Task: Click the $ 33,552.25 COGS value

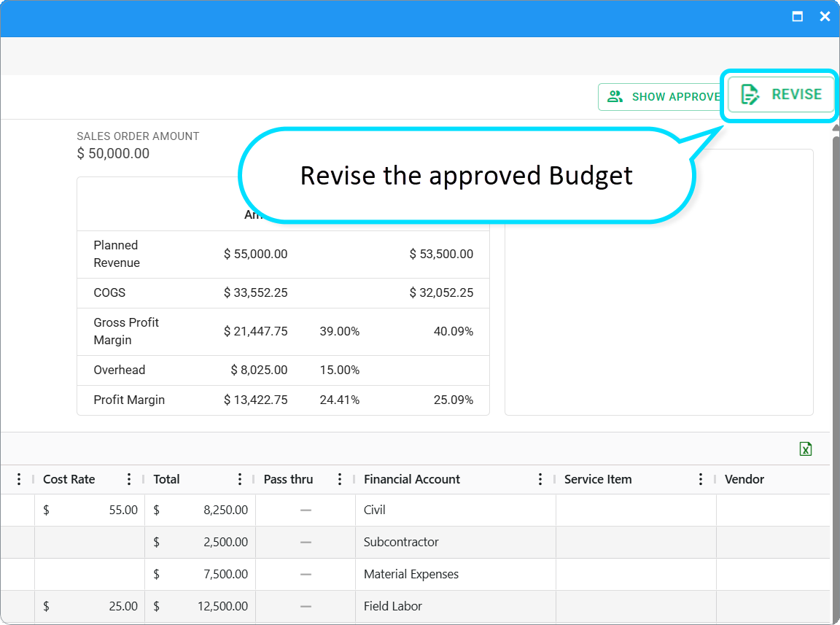Action: pyautogui.click(x=255, y=292)
